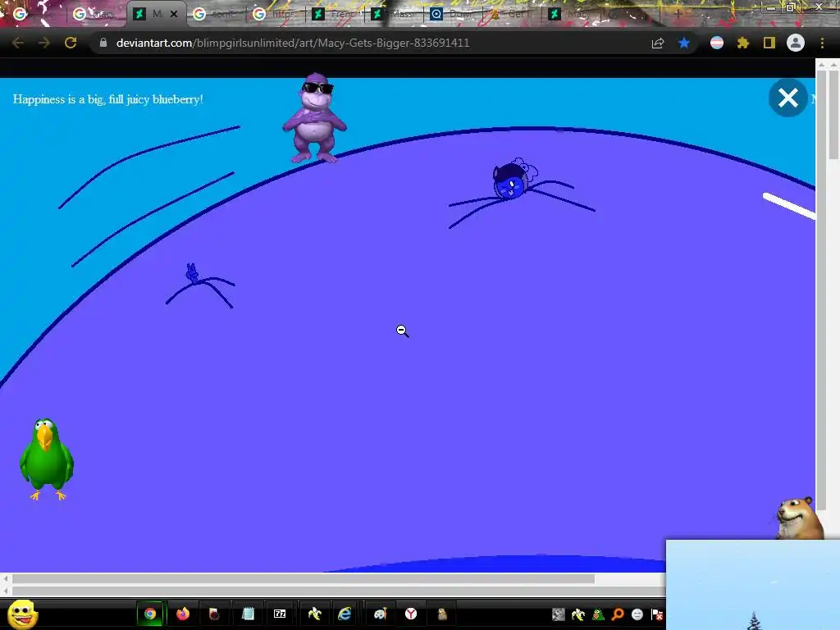Launch Yandex Browser from the taskbar
This screenshot has height=630, width=840.
[x=411, y=614]
